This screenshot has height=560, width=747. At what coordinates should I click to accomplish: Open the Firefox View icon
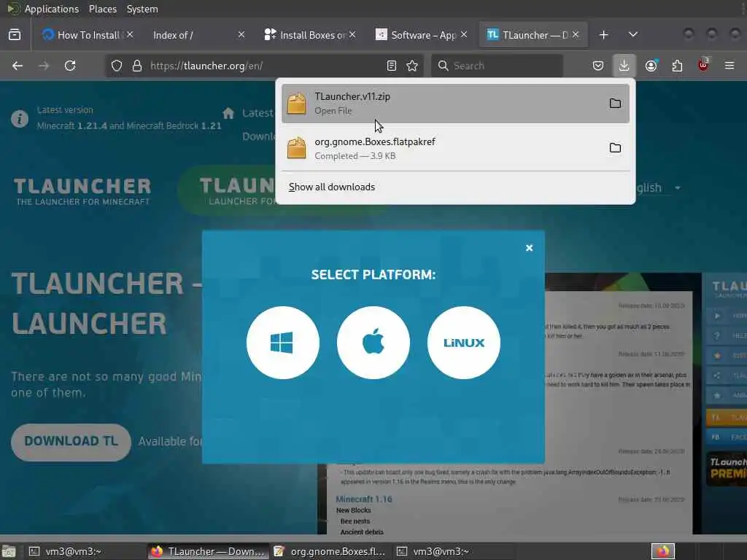[15, 35]
